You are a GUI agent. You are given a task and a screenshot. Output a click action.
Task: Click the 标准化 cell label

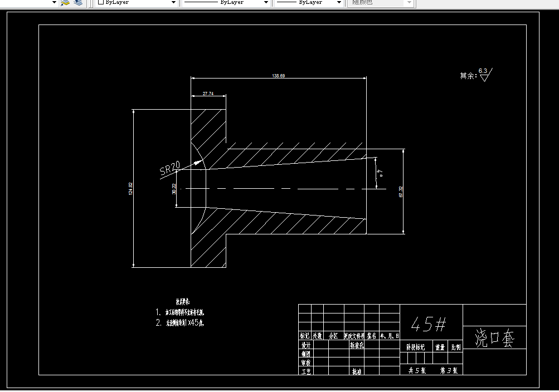tap(357, 345)
